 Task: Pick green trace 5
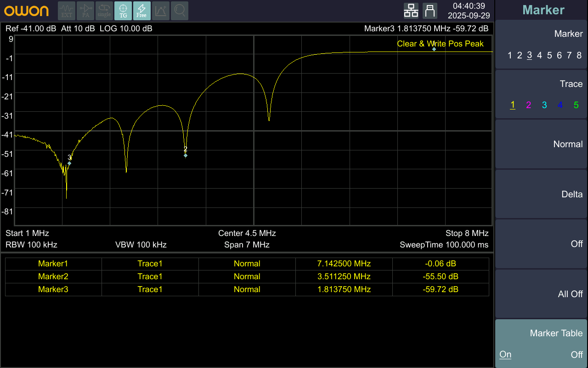[576, 105]
